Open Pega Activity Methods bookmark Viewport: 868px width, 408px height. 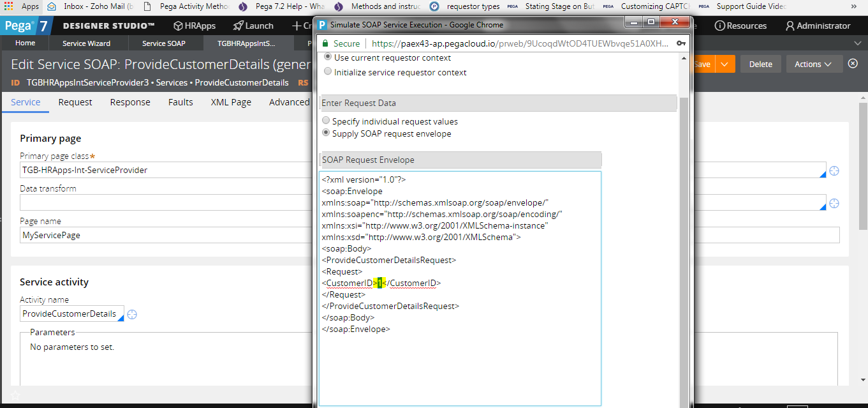188,6
